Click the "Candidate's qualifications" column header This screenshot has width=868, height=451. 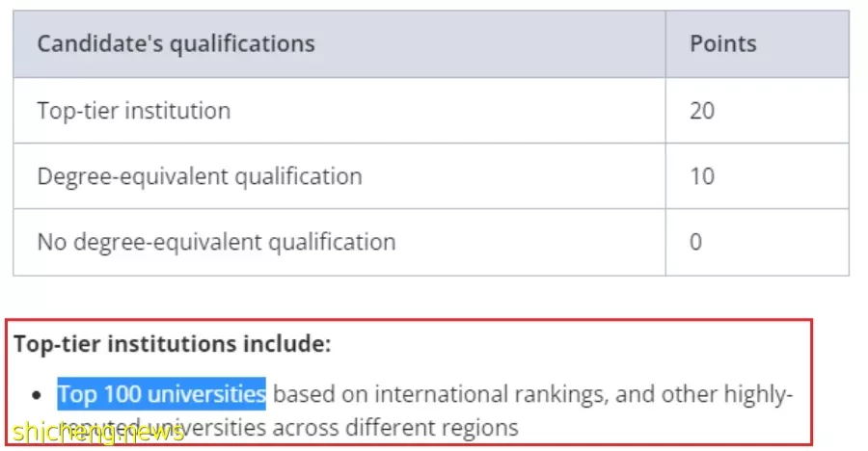[339, 43]
